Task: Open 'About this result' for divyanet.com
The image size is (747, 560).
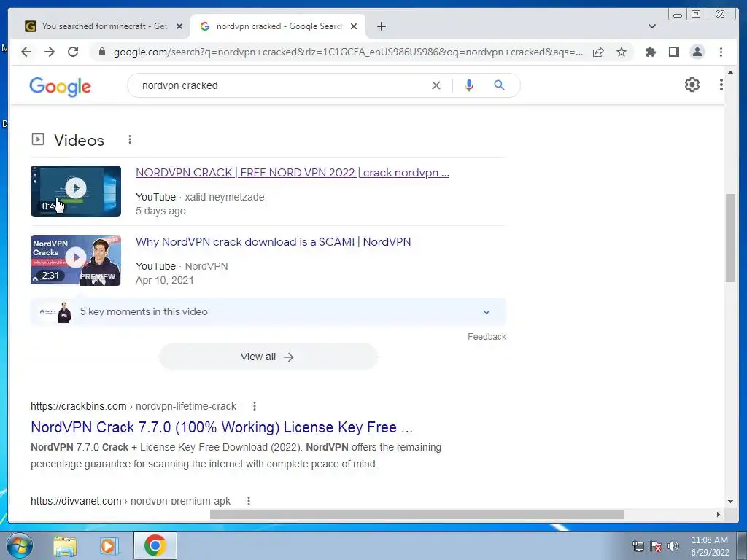Action: pos(248,501)
